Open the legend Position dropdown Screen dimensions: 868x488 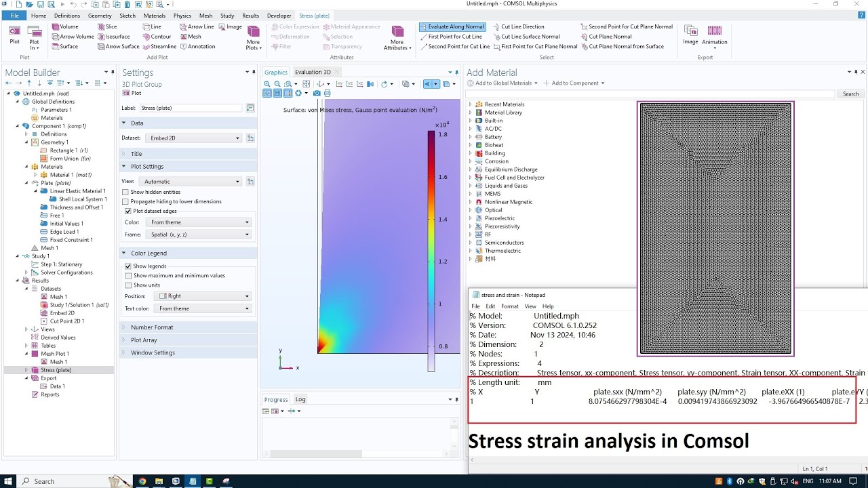(203, 296)
